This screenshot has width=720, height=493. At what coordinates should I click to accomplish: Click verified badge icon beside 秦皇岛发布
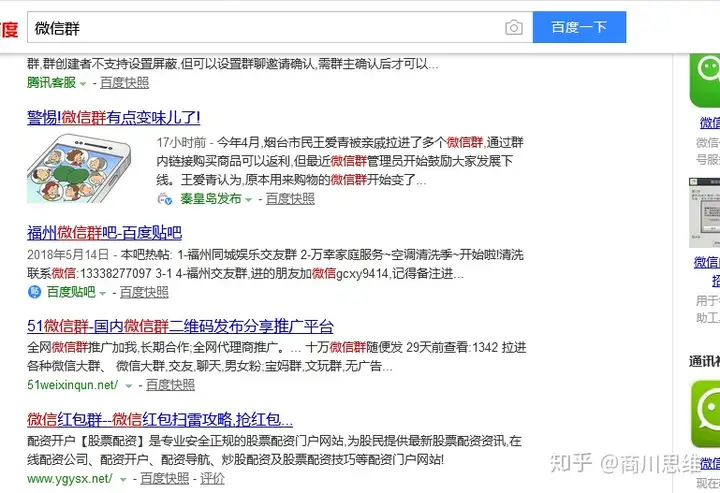(165, 199)
